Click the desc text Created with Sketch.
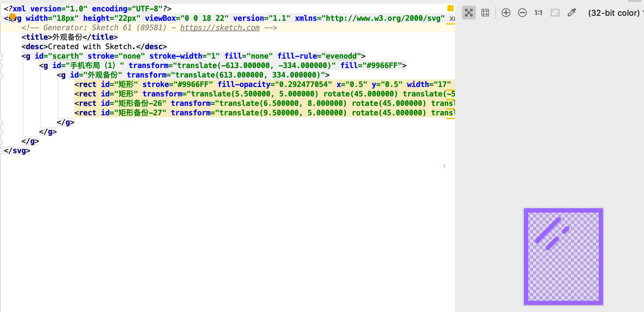644x312 pixels. [92, 47]
